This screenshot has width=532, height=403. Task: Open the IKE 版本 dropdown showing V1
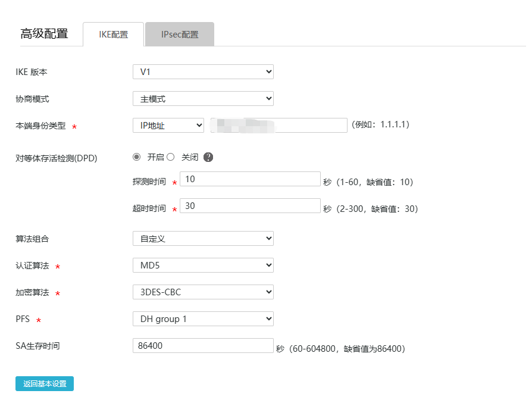tap(203, 71)
